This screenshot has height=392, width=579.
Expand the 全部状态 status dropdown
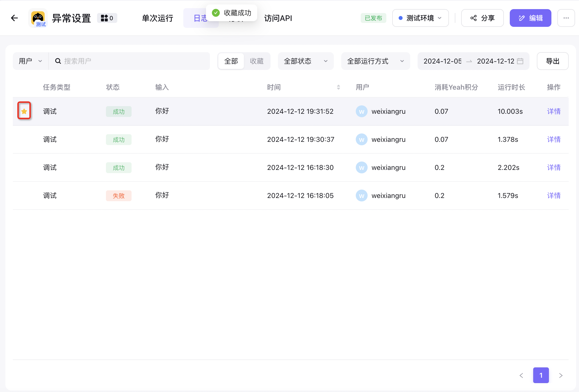(306, 61)
